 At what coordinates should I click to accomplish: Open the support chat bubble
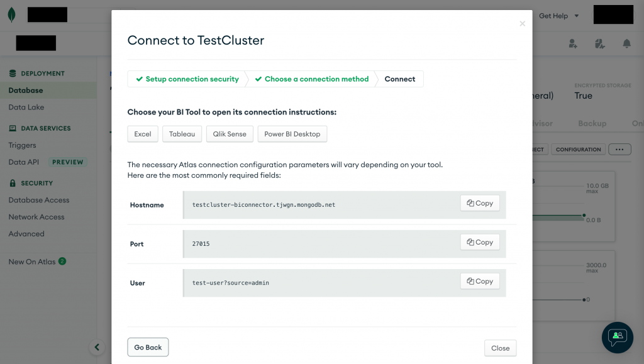pyautogui.click(x=618, y=338)
